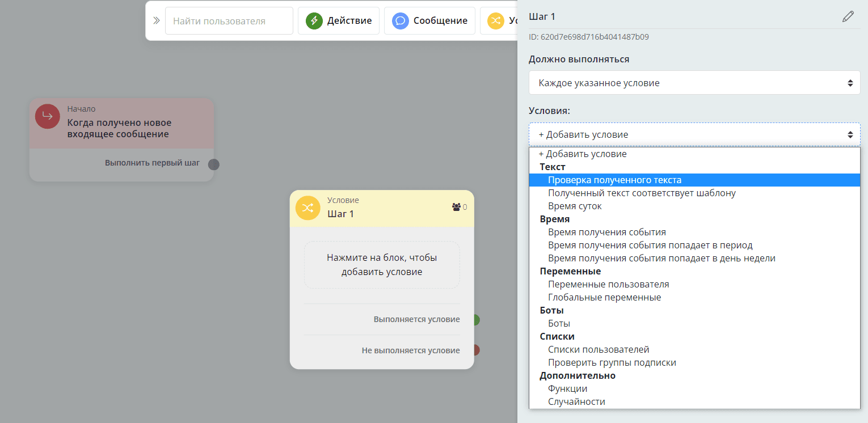Click the Найти пользователя search field

click(x=229, y=21)
